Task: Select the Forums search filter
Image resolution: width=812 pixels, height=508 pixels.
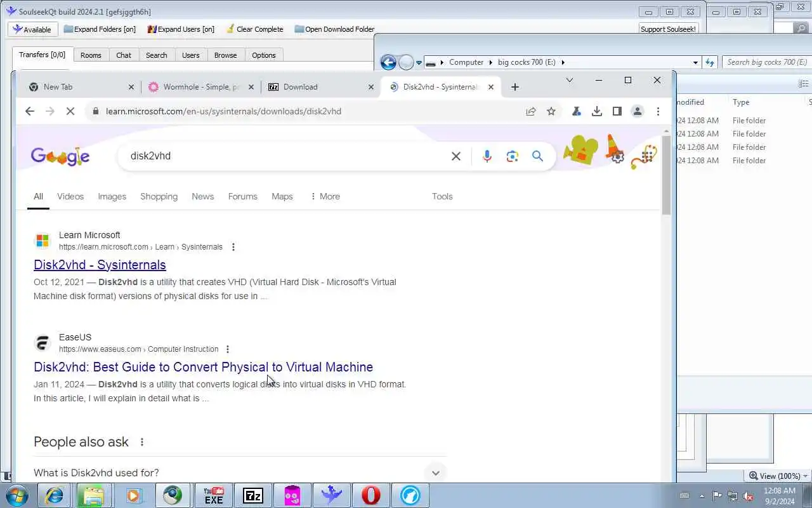Action: [x=243, y=196]
